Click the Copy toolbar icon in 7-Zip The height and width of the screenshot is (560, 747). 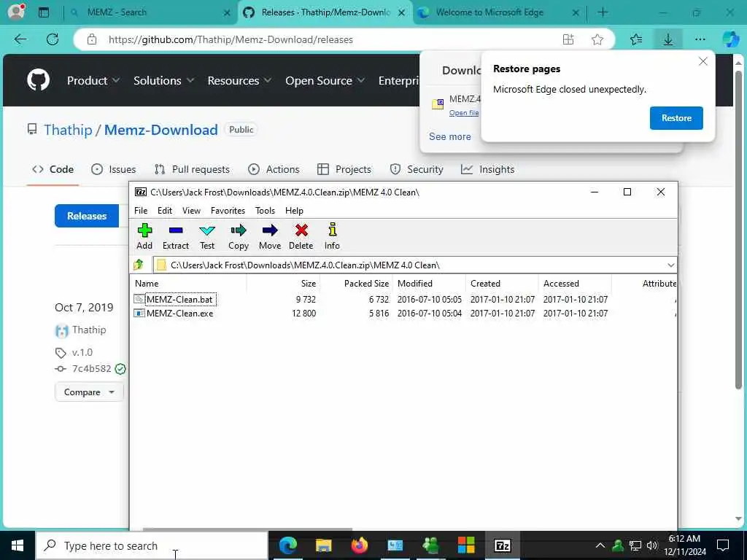pyautogui.click(x=239, y=237)
